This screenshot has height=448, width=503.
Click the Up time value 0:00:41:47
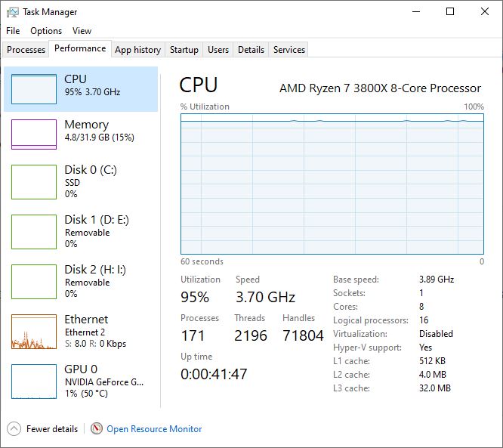[x=214, y=374]
